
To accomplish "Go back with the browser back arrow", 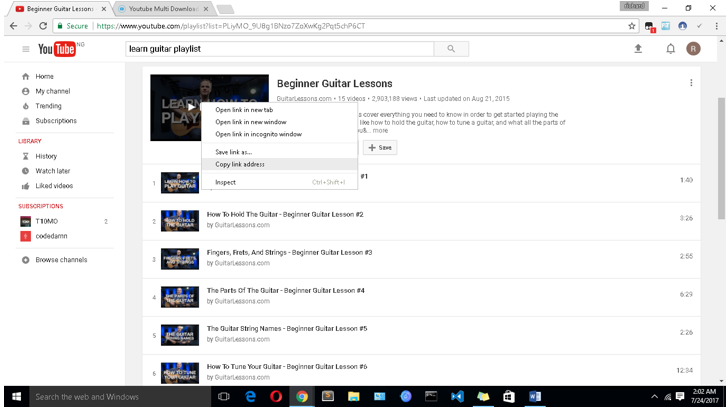I will coord(13,26).
